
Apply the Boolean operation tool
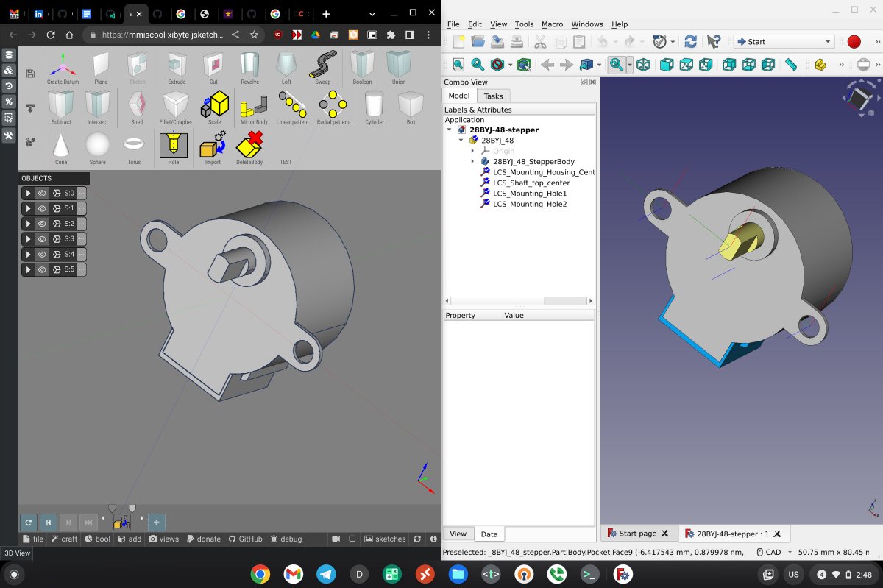362,68
